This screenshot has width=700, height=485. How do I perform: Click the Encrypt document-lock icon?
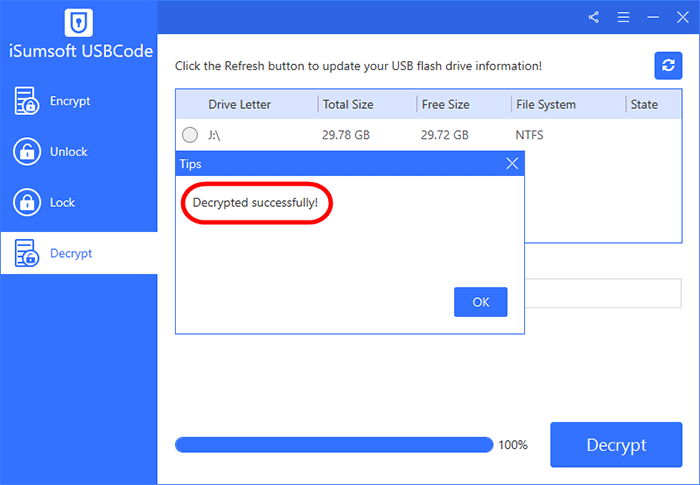coord(26,101)
